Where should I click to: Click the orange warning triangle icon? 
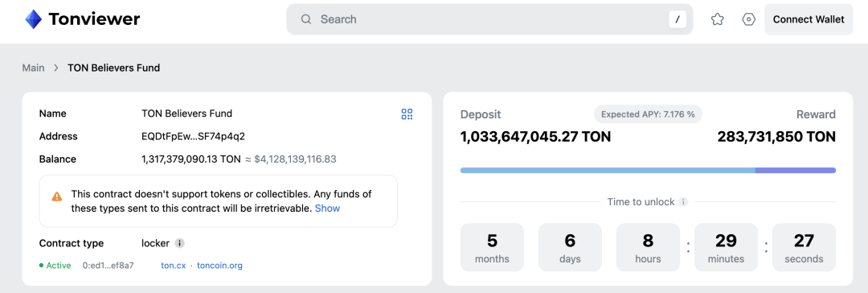tap(57, 196)
